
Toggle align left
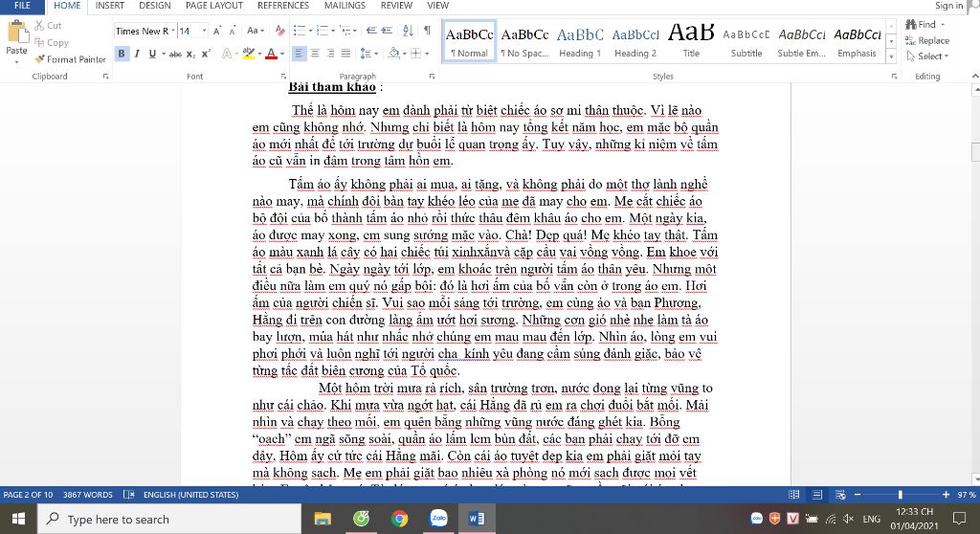299,54
